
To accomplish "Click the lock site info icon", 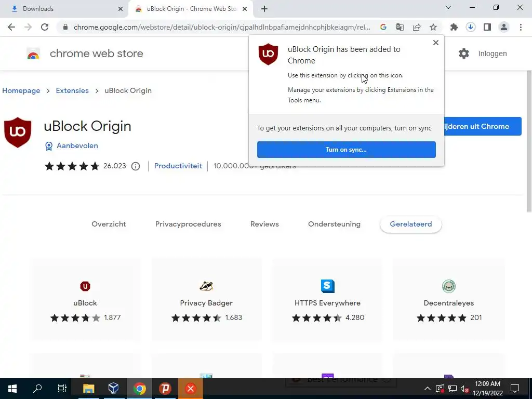I will coord(65,27).
